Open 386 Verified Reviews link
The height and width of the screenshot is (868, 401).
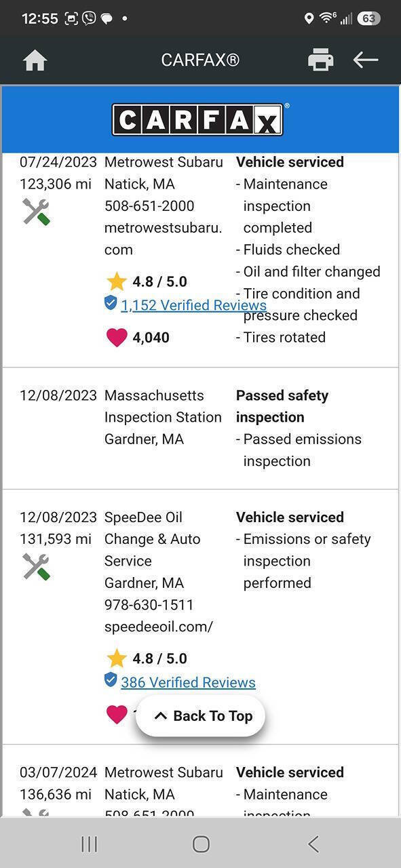tap(188, 682)
